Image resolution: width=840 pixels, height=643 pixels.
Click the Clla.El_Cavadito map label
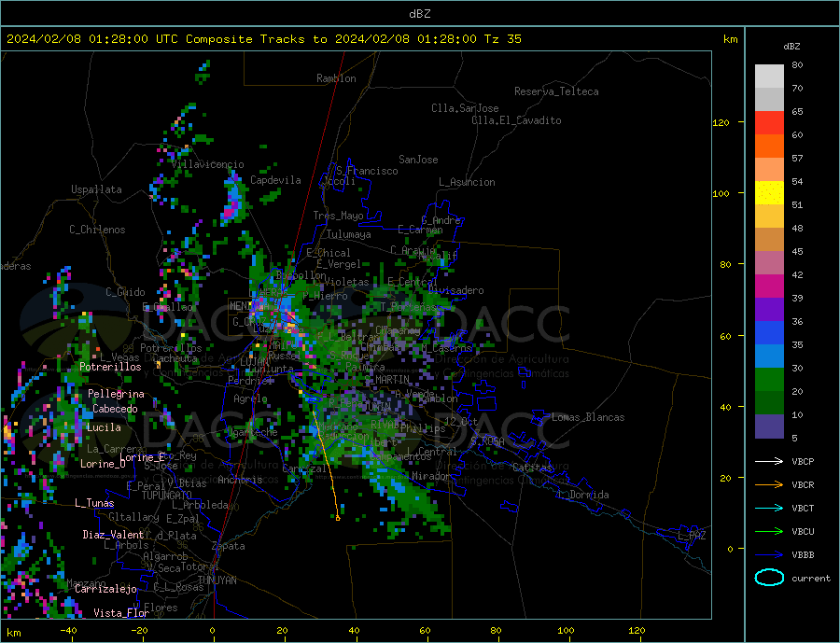516,120
